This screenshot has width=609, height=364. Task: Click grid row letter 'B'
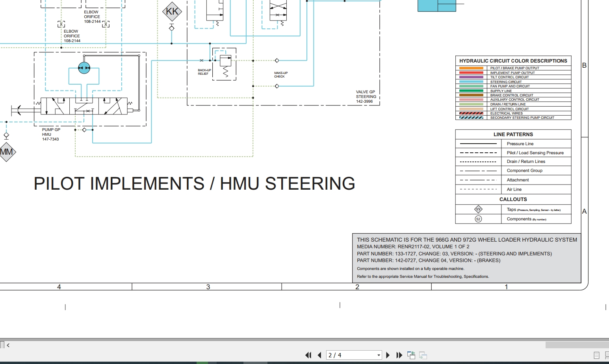point(584,65)
